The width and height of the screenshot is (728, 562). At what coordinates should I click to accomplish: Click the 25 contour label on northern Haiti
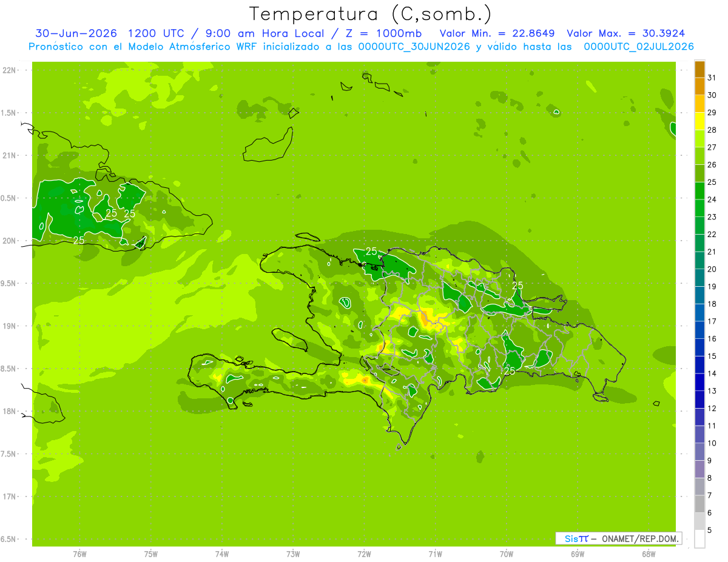pyautogui.click(x=371, y=251)
